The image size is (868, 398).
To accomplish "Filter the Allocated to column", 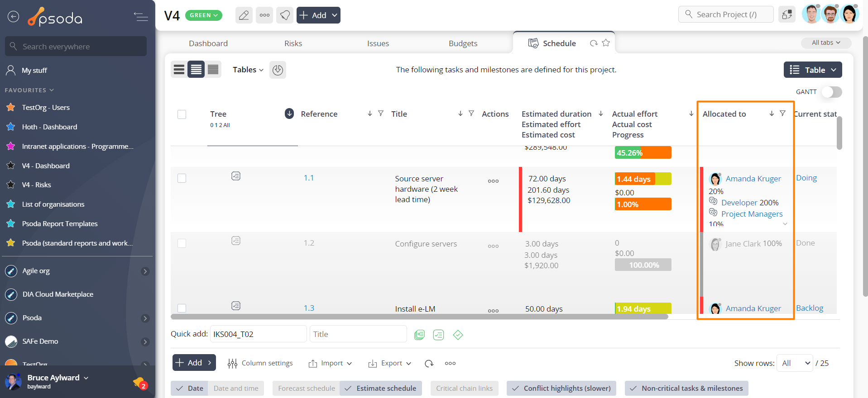I will click(x=782, y=114).
